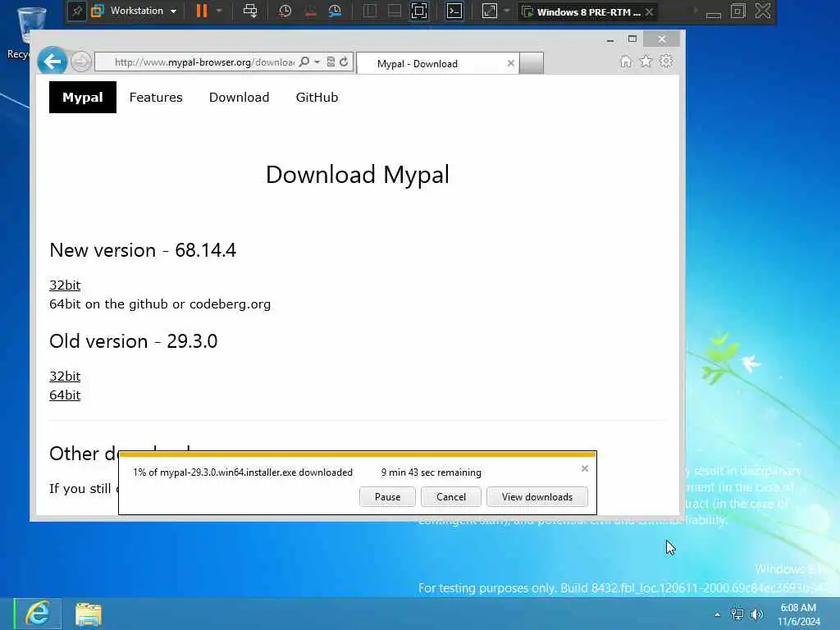The width and height of the screenshot is (840, 630).
Task: Open IE Favorites star icon
Action: (646, 61)
